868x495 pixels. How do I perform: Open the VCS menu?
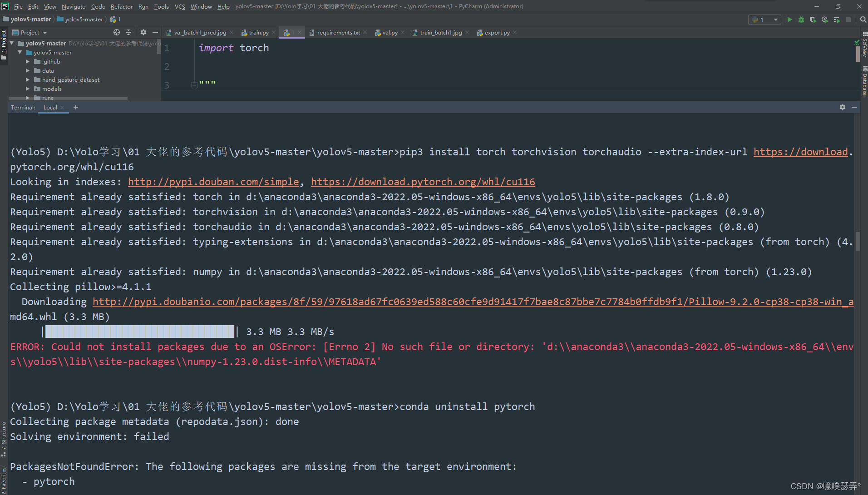pyautogui.click(x=180, y=6)
